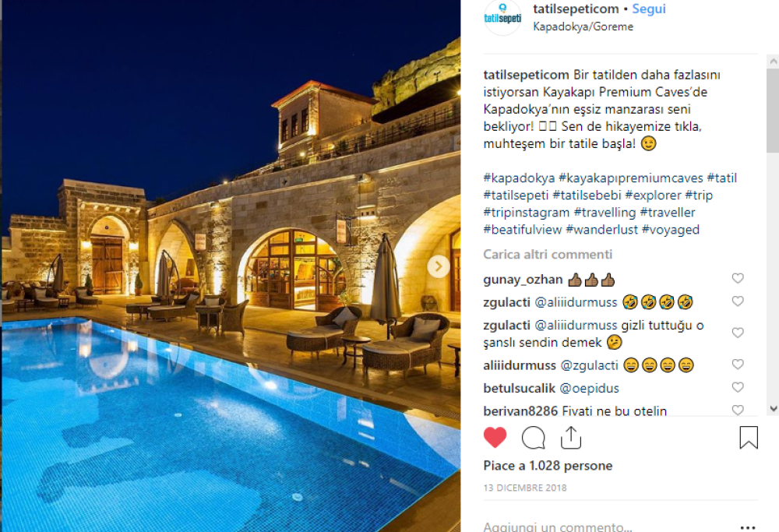Expand comments via Carica altri commenti
The height and width of the screenshot is (532, 779).
click(x=548, y=255)
